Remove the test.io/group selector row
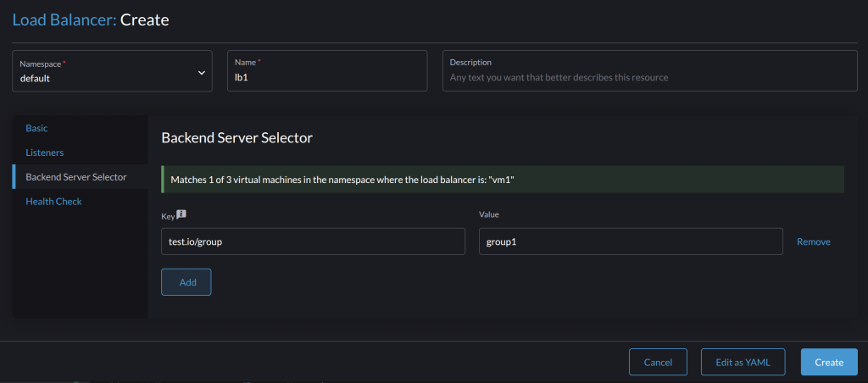The width and height of the screenshot is (868, 383). tap(813, 241)
